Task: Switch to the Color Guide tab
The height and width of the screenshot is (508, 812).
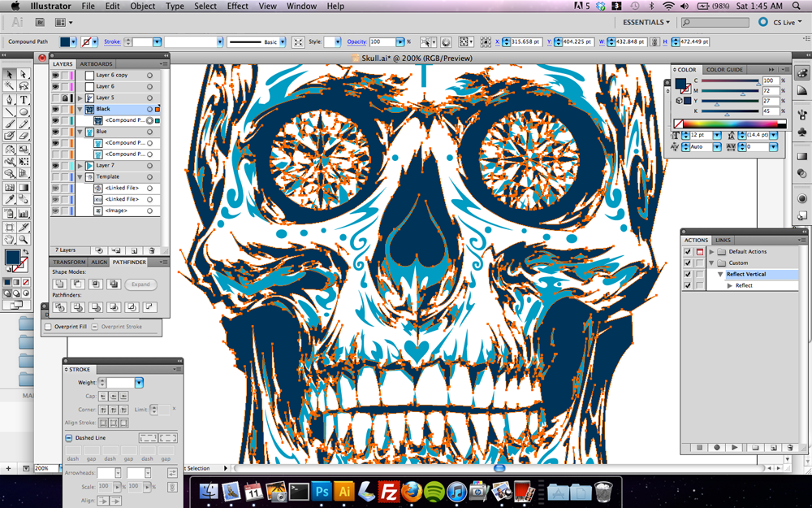Action: (x=724, y=69)
